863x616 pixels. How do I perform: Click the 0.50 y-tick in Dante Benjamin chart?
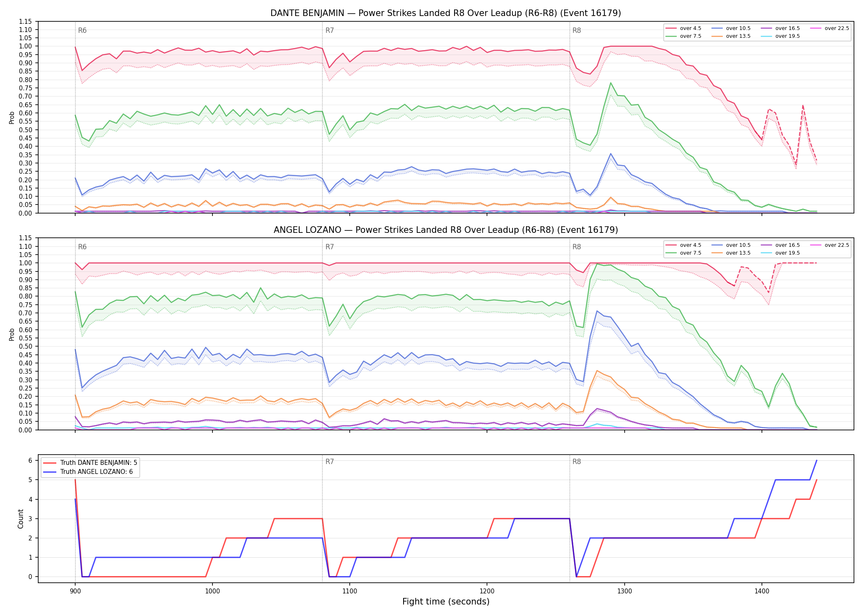25,130
